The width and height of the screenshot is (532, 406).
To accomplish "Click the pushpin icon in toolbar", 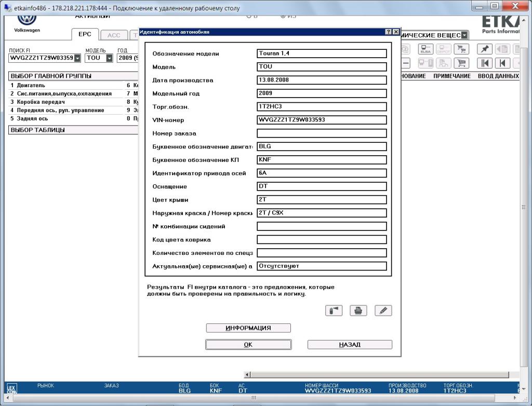I will tap(485, 49).
